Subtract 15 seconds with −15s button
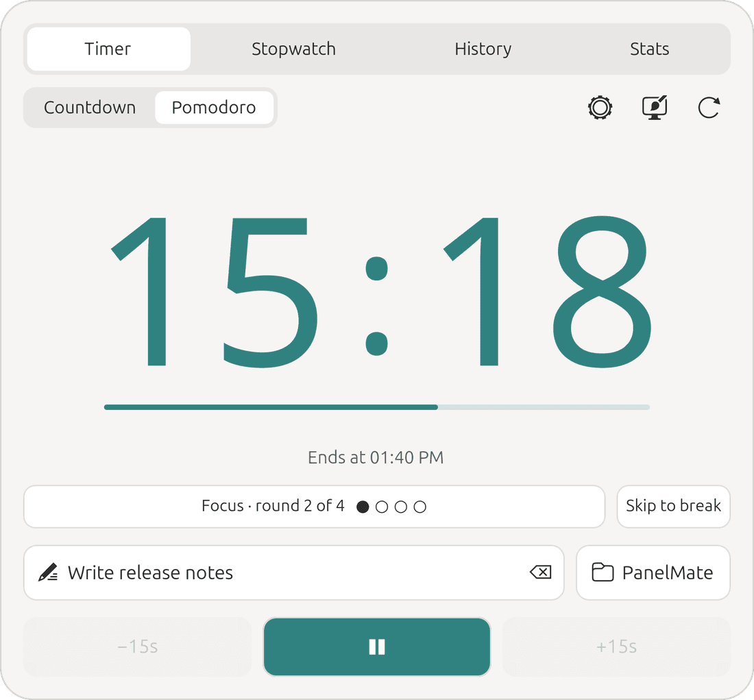 [x=137, y=647]
